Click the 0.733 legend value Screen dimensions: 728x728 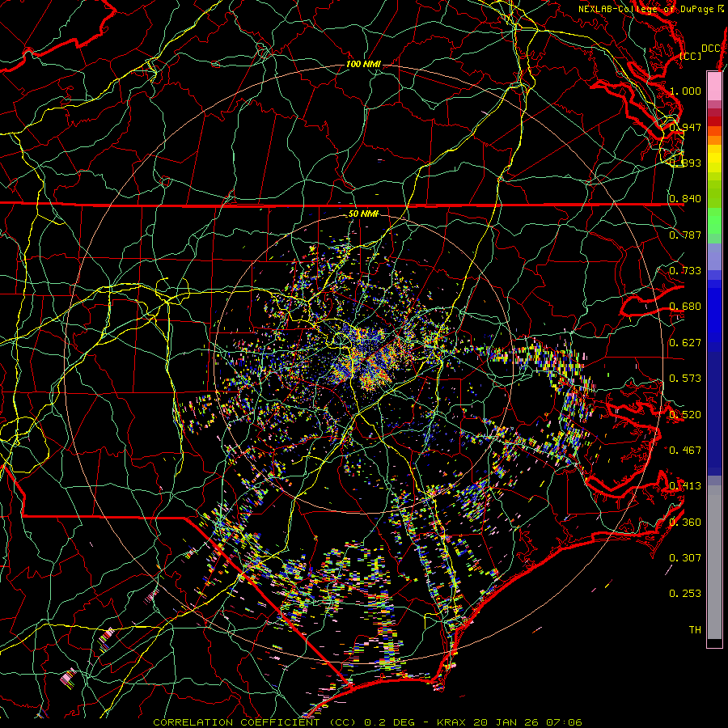pos(685,271)
